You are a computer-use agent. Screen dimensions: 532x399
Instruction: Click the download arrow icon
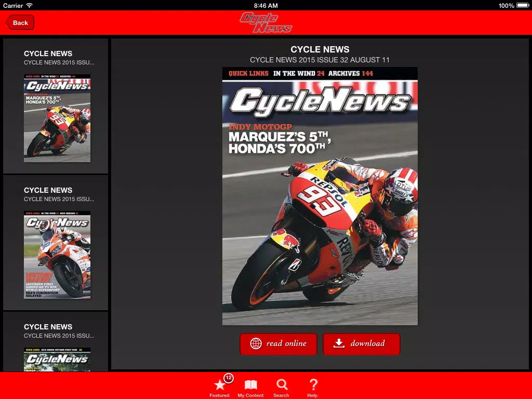coord(339,344)
